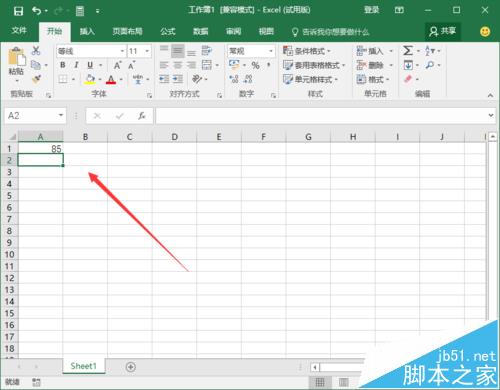Decrease font size with smaller A icon
This screenshot has height=390, width=500.
click(132, 65)
